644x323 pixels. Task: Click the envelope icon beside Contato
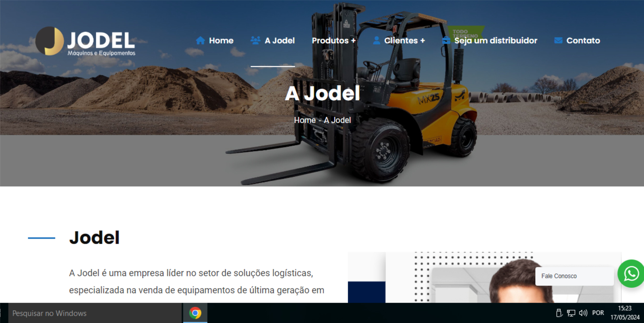[x=558, y=41]
